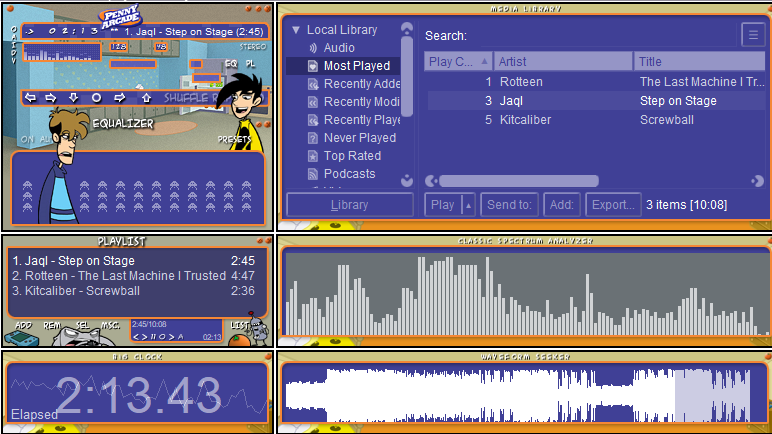This screenshot has height=434, width=772.
Task: Open the Send to: menu
Action: (509, 205)
